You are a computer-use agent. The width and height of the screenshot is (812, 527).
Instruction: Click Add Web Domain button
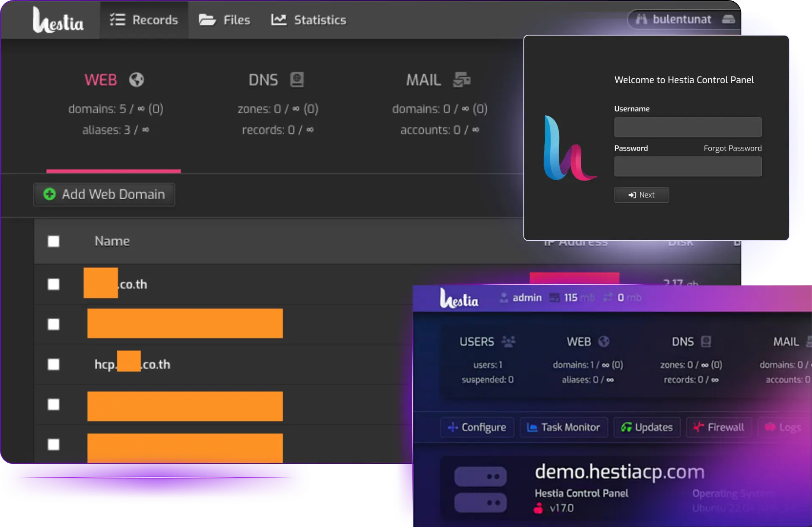pos(104,194)
